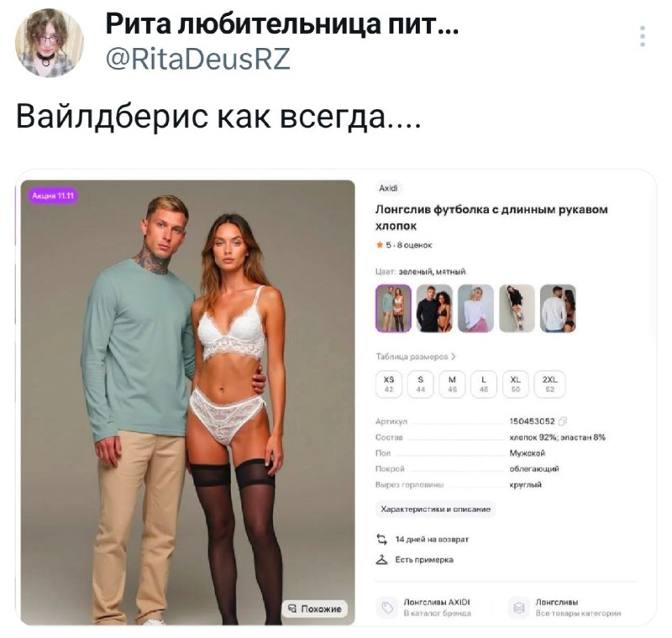Image resolution: width=672 pixels, height=638 pixels.
Task: Click the AXIDI brand catalog tag icon
Action: coord(387,608)
